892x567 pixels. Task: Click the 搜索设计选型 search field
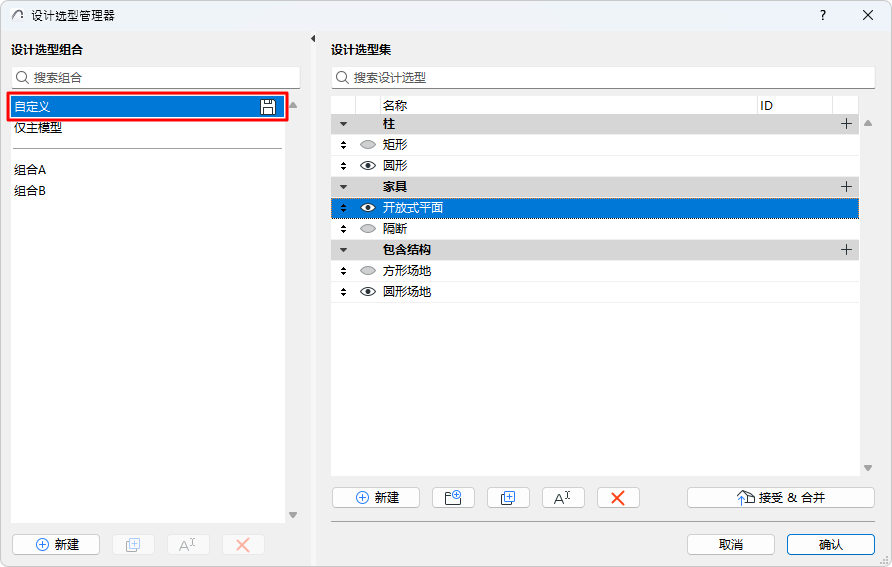point(603,77)
